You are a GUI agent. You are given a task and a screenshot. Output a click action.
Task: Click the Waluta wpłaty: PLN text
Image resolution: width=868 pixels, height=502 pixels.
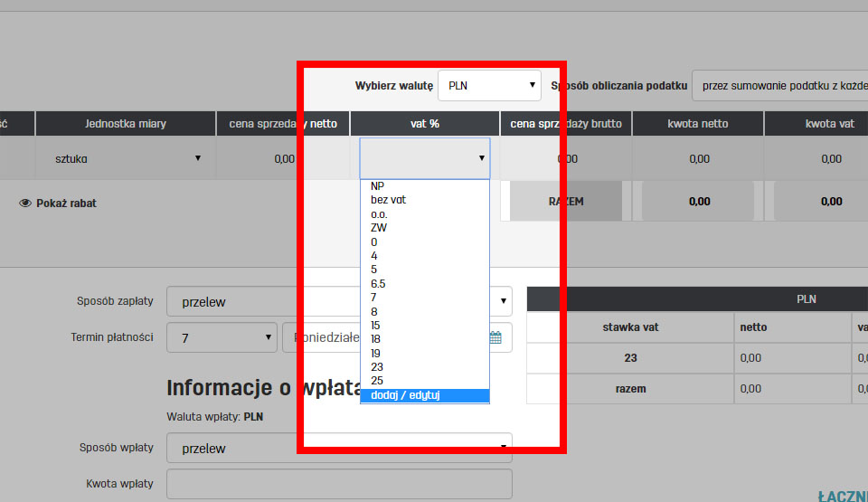click(215, 417)
